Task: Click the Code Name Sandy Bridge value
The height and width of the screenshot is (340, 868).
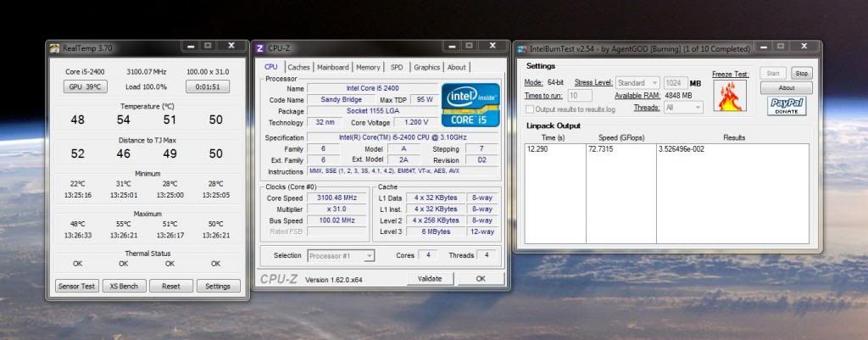Action: 341,100
